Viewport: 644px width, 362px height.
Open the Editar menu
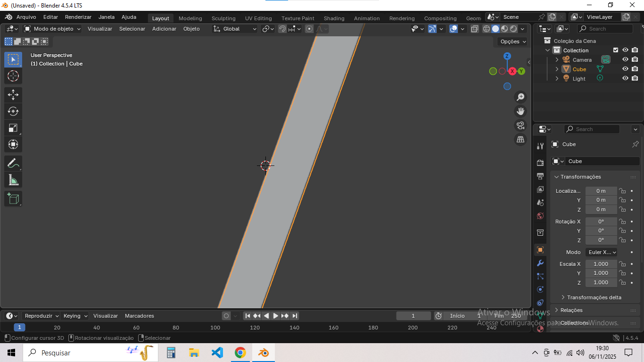(x=50, y=17)
